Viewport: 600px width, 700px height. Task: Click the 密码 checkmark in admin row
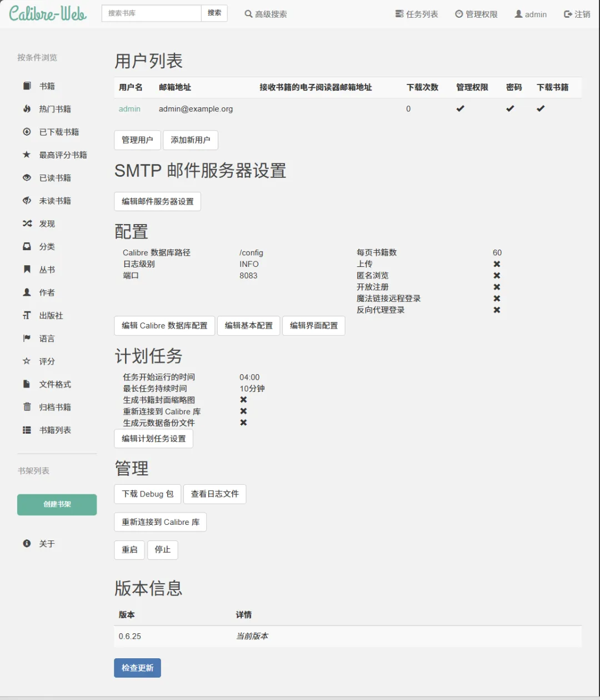(x=510, y=108)
